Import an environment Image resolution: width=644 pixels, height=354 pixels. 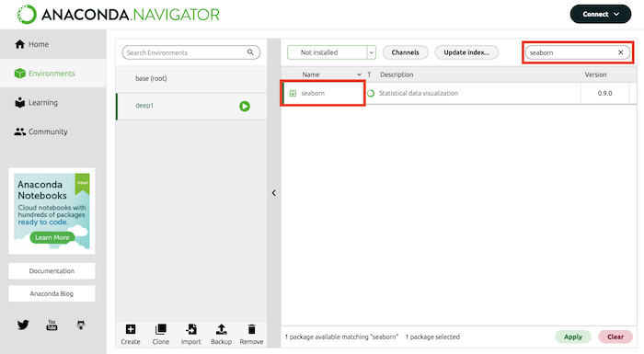tap(191, 335)
